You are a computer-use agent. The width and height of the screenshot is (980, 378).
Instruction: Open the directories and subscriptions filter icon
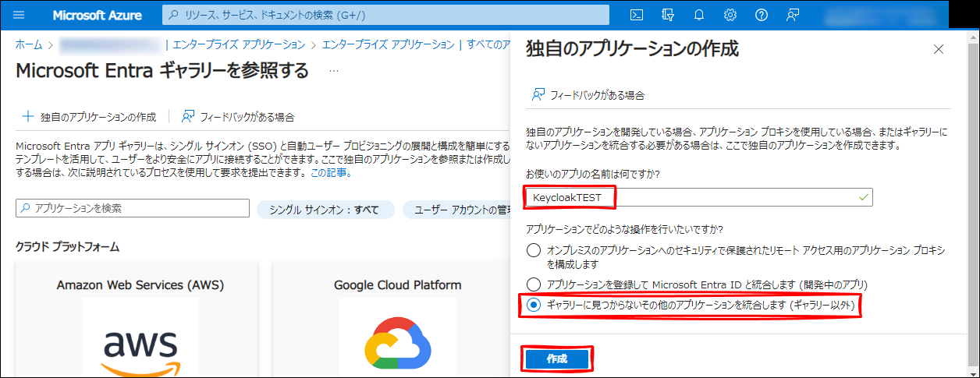coord(668,15)
